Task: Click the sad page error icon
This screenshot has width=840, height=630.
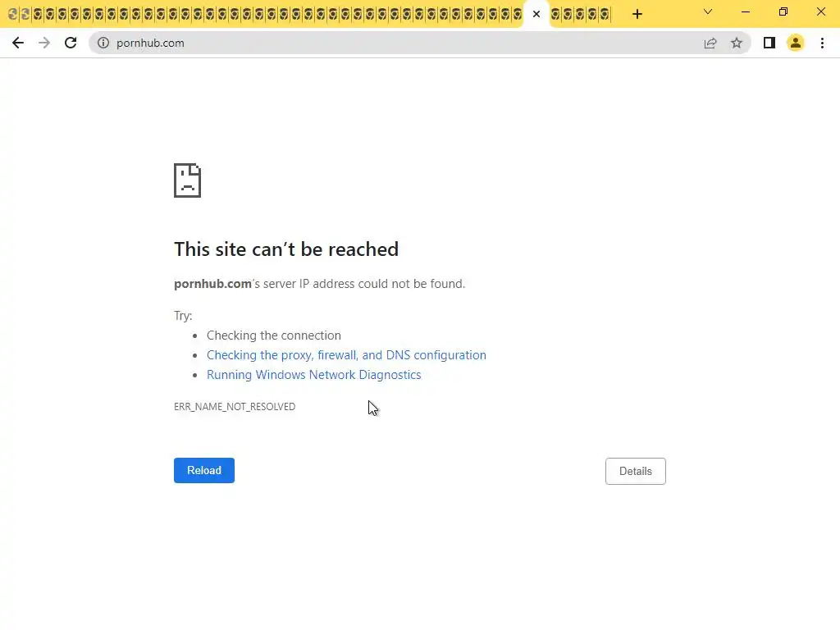Action: pyautogui.click(x=188, y=180)
